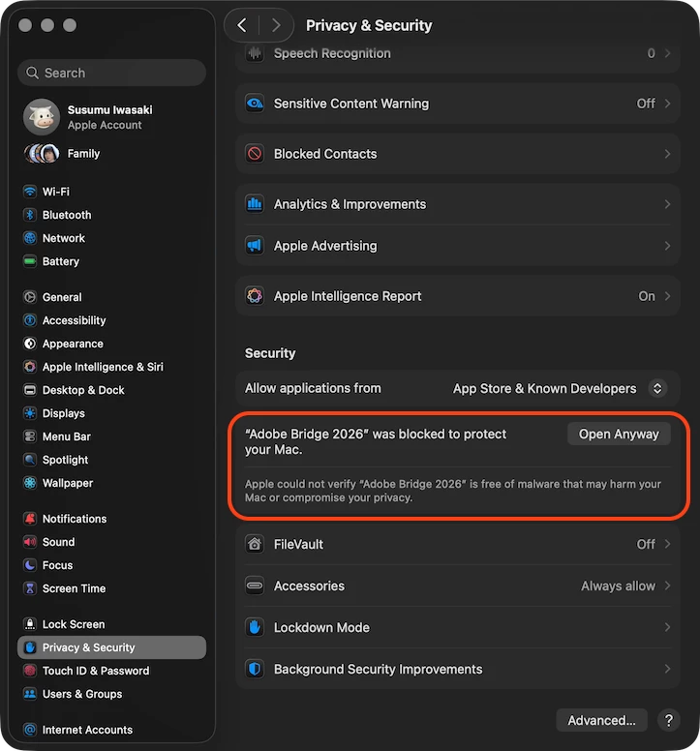
Task: Click the Focus moon icon
Action: pyautogui.click(x=30, y=565)
